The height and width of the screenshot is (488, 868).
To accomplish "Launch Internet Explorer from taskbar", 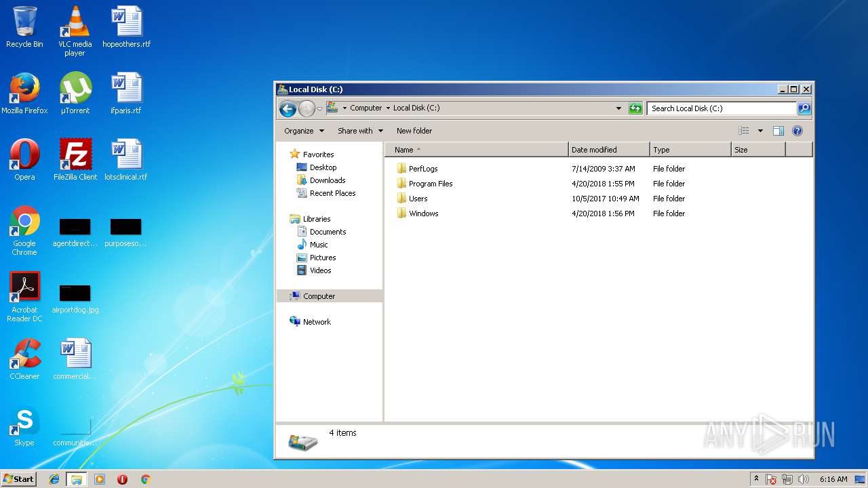I will pyautogui.click(x=54, y=479).
